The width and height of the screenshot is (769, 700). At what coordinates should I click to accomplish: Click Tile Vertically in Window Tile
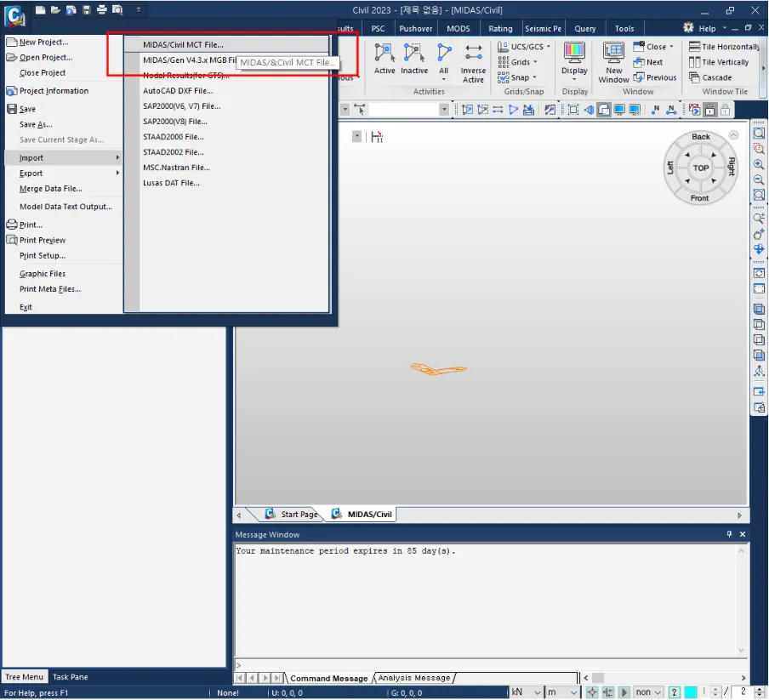click(x=719, y=62)
